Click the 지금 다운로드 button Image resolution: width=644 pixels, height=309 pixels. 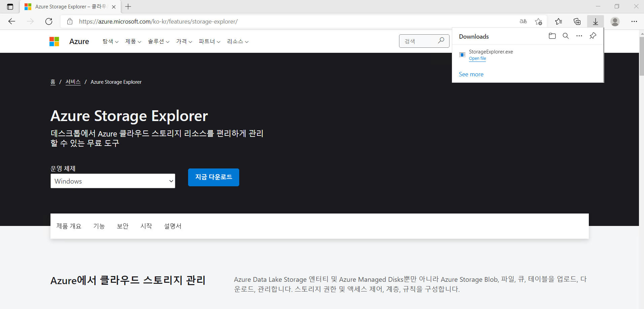(214, 177)
